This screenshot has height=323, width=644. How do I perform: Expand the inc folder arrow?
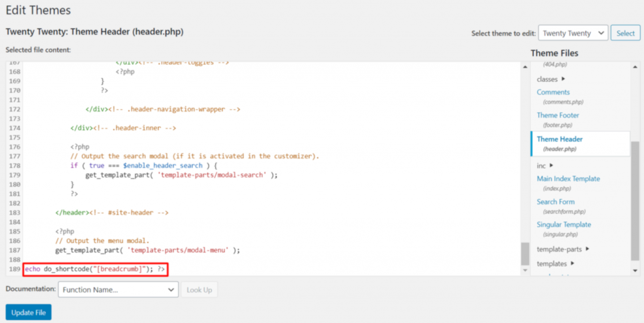click(551, 166)
